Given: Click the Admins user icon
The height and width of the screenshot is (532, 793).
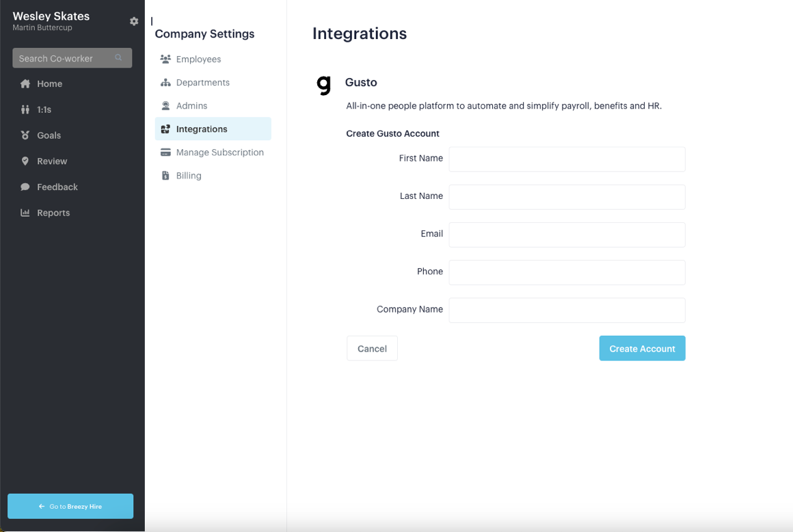Looking at the screenshot, I should click(165, 106).
